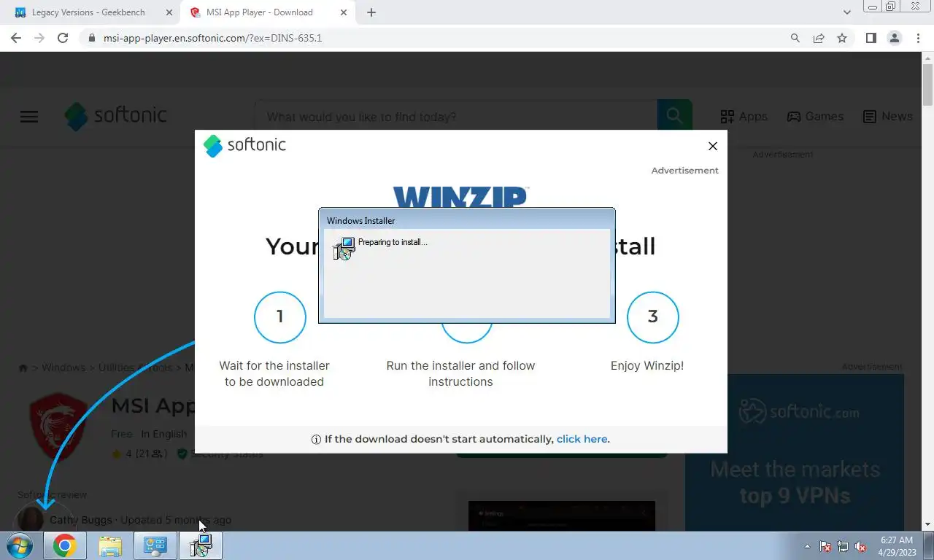Screen dimensions: 934x560
Task: Click the WinZip advertisement logo
Action: 460,197
